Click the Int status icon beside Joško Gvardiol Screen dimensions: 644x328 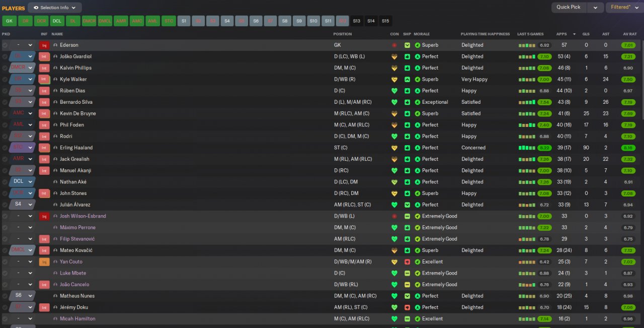44,56
